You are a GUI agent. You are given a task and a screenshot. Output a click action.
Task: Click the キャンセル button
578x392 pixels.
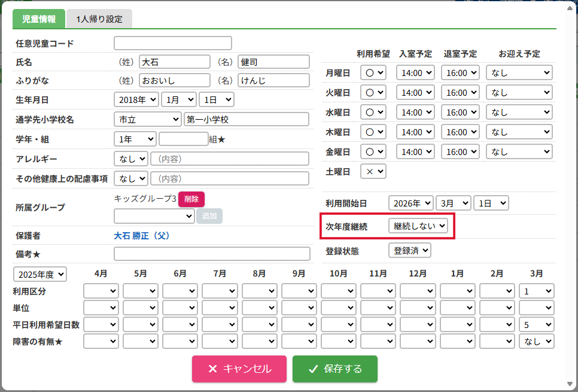click(239, 369)
